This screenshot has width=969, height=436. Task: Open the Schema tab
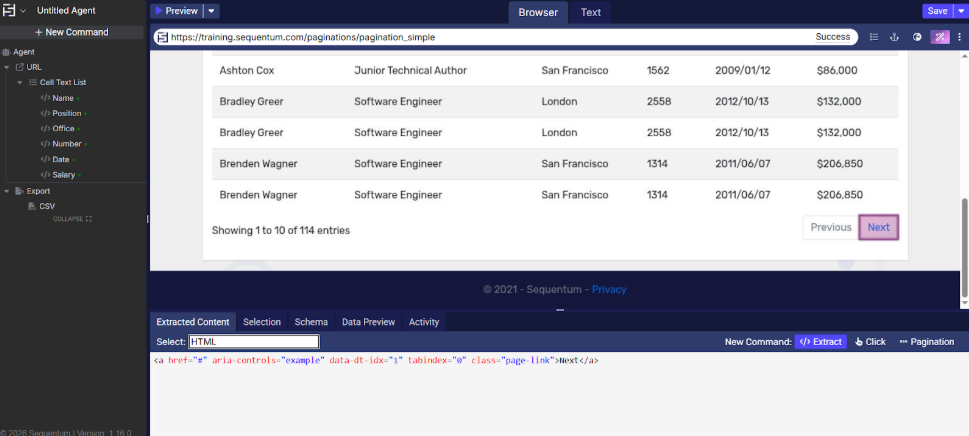pos(311,322)
